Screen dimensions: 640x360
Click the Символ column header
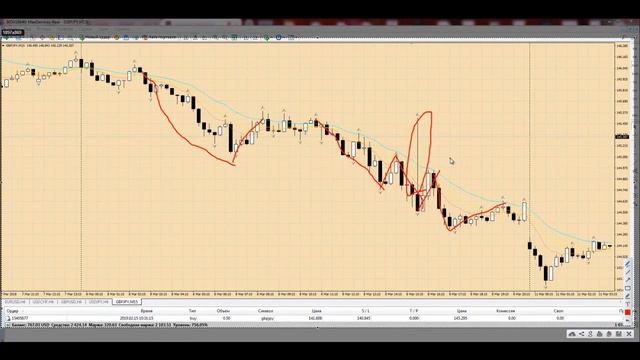(x=265, y=311)
